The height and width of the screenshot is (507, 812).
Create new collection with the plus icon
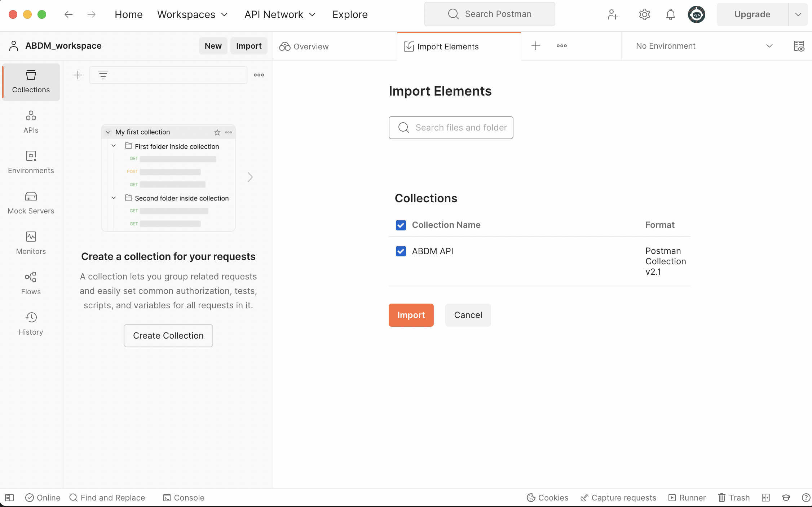point(78,75)
